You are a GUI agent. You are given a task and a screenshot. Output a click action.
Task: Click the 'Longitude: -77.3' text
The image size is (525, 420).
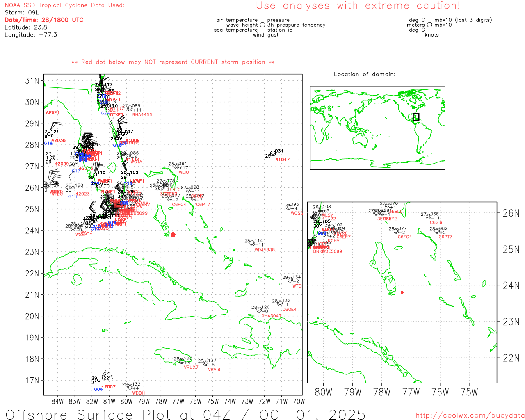click(31, 35)
